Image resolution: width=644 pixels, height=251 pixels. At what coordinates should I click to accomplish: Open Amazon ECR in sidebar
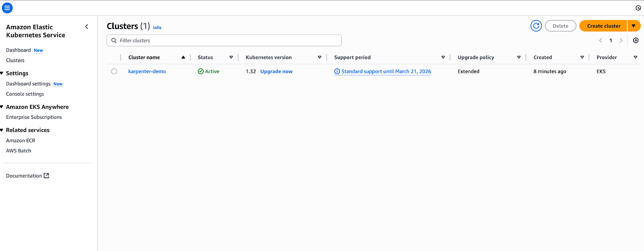pyautogui.click(x=21, y=140)
